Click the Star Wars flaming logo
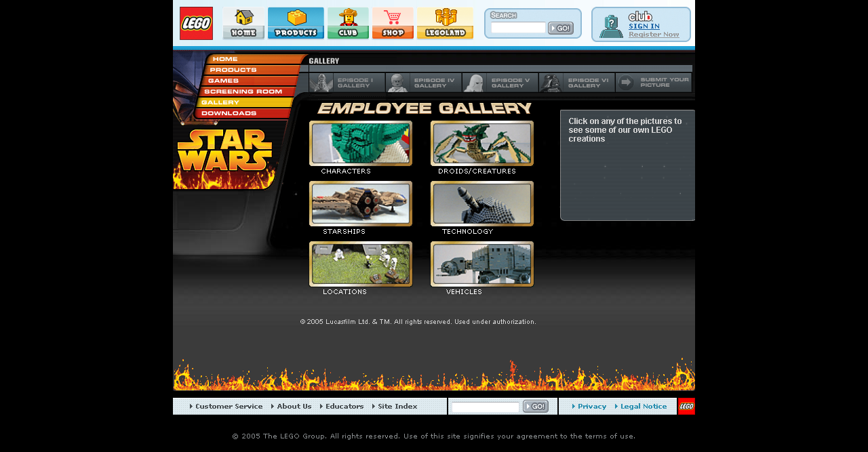This screenshot has width=868, height=452. (224, 159)
